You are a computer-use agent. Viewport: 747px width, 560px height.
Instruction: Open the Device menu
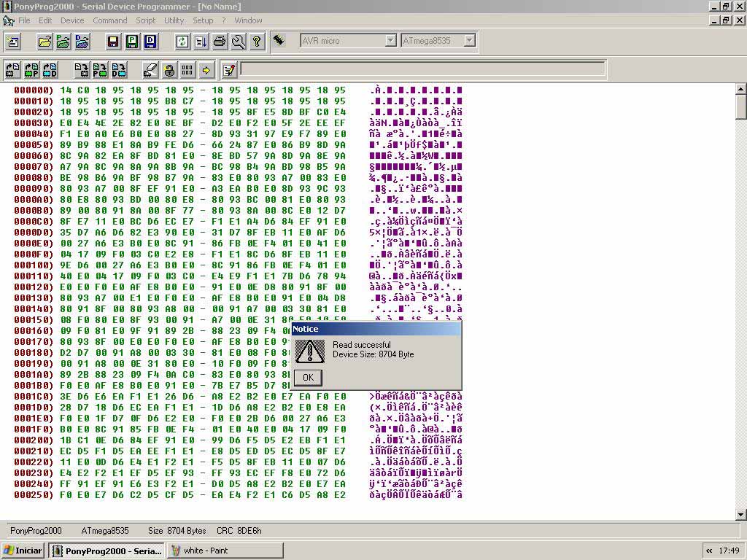point(72,20)
